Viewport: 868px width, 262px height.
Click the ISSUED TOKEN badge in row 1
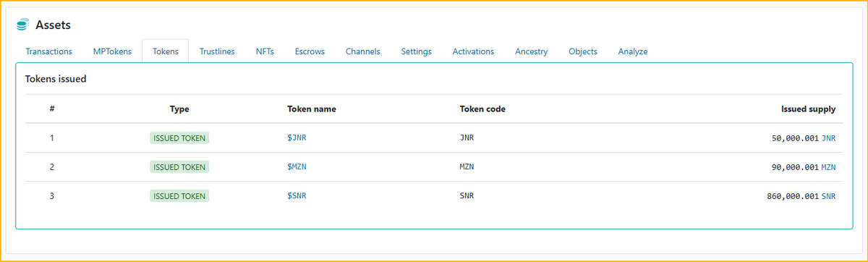179,138
